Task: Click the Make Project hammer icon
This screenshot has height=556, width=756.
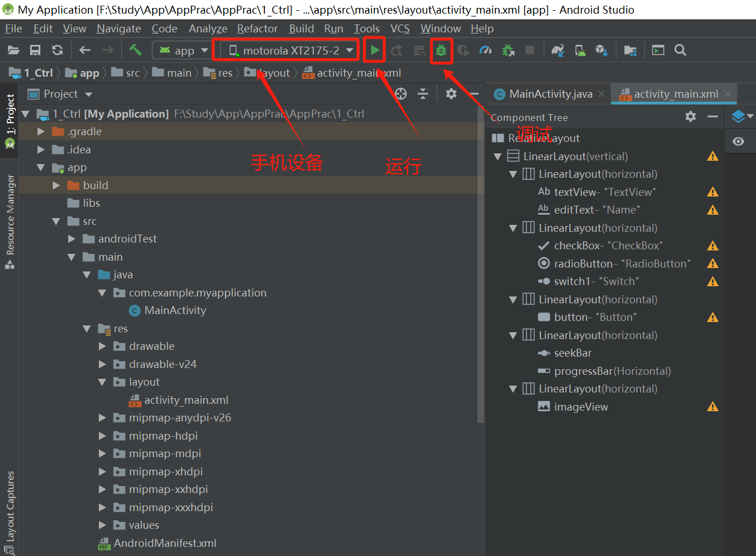Action: [135, 50]
